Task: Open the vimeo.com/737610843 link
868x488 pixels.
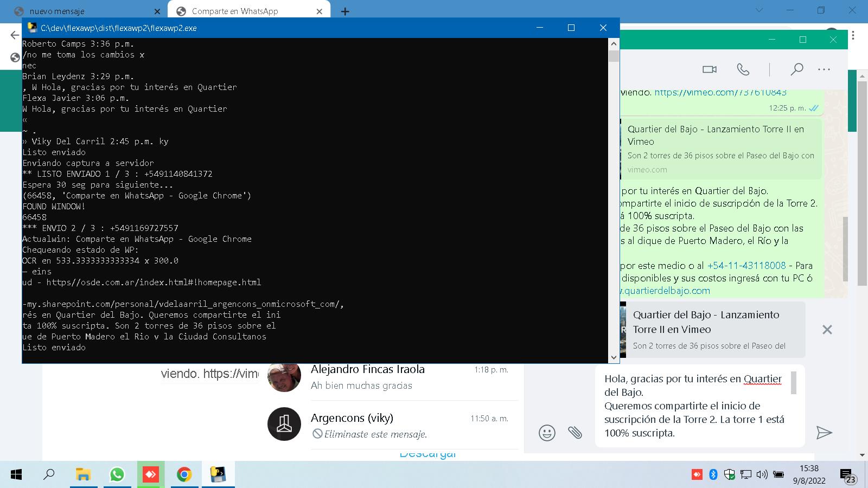Action: [x=720, y=92]
